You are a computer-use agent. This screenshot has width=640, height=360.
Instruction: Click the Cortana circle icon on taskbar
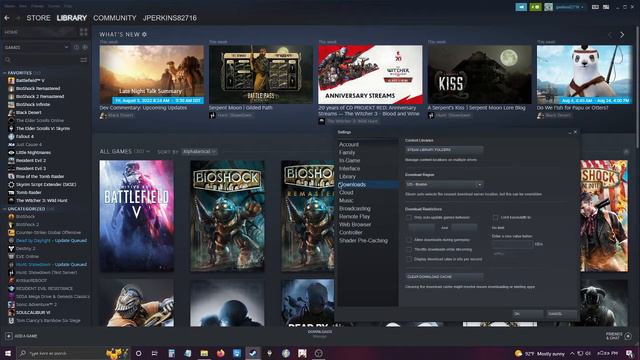point(138,353)
